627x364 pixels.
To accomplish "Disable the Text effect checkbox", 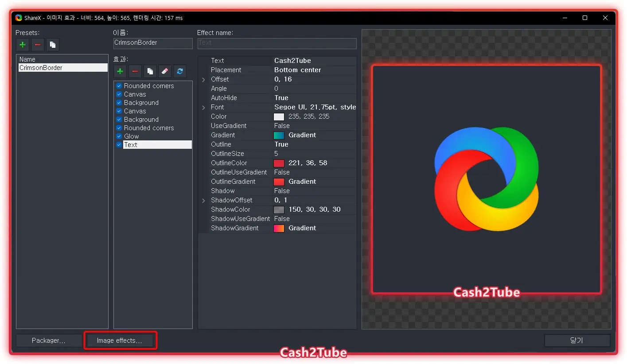I will (119, 145).
